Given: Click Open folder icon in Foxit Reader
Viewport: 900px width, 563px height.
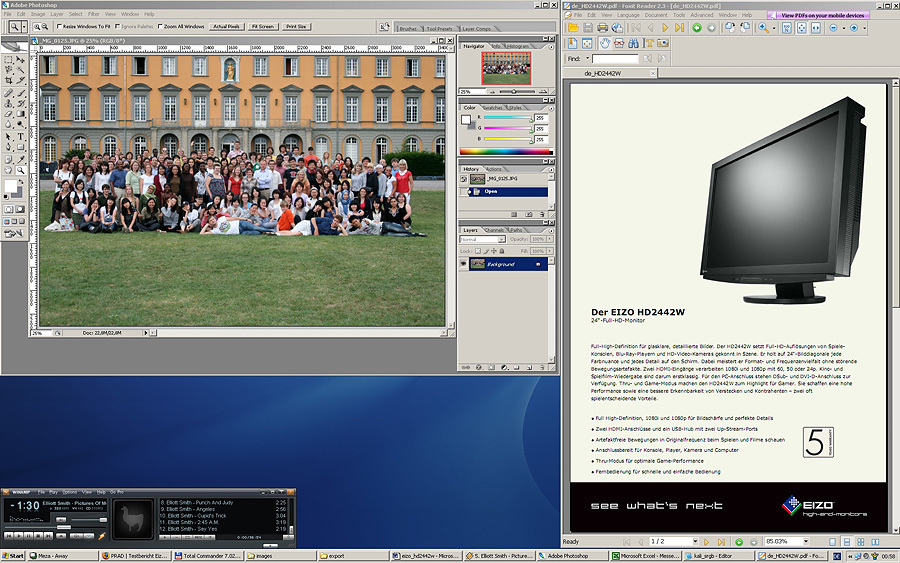Looking at the screenshot, I should pos(573,28).
